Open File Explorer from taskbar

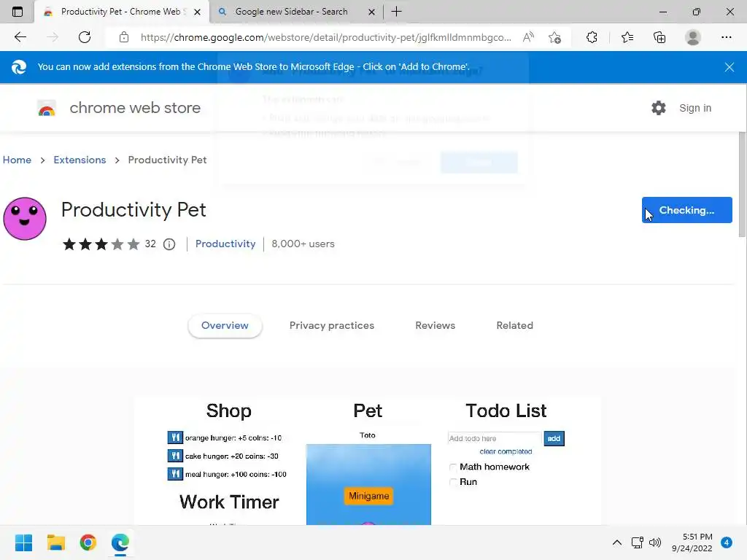[x=55, y=542]
